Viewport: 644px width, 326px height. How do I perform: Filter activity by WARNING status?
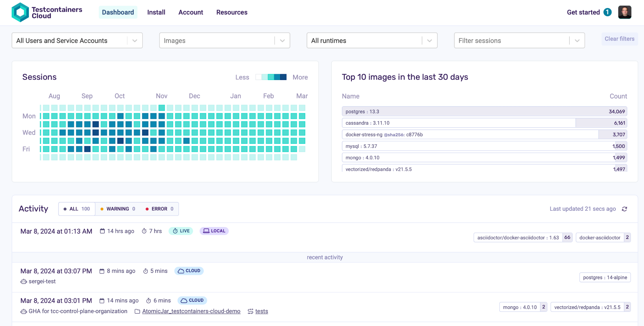pos(118,209)
